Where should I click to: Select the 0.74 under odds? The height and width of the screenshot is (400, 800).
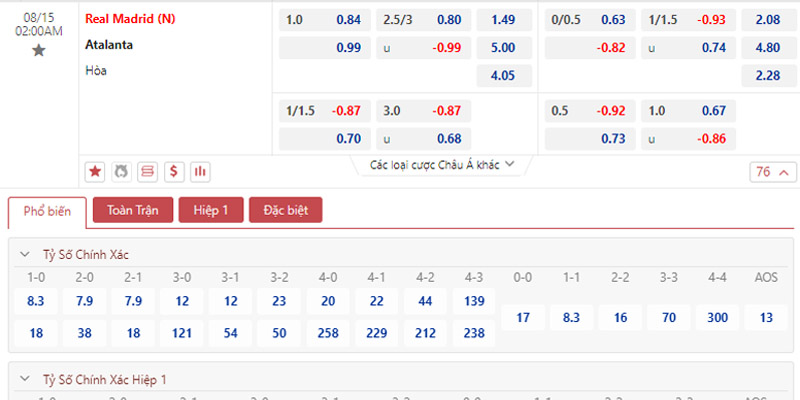[688, 48]
